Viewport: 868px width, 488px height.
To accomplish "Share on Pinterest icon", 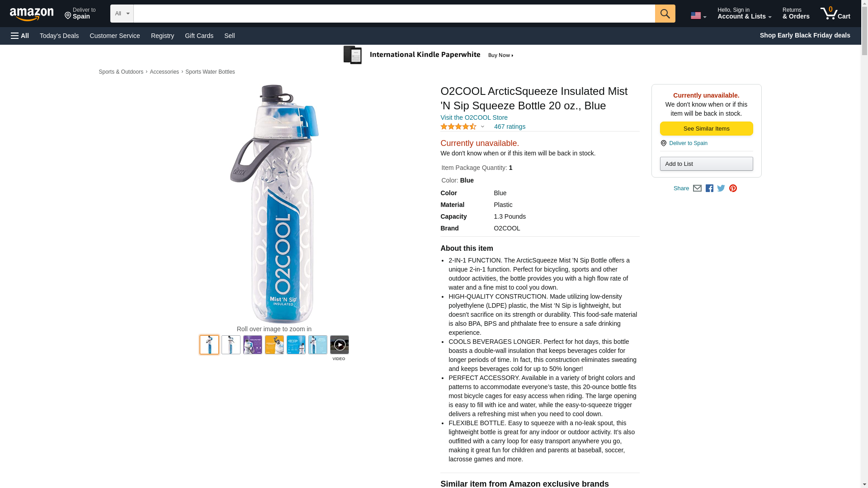I will click(733, 188).
